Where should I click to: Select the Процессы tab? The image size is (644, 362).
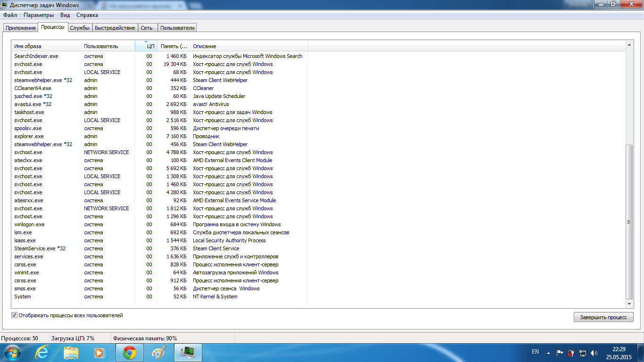point(53,27)
